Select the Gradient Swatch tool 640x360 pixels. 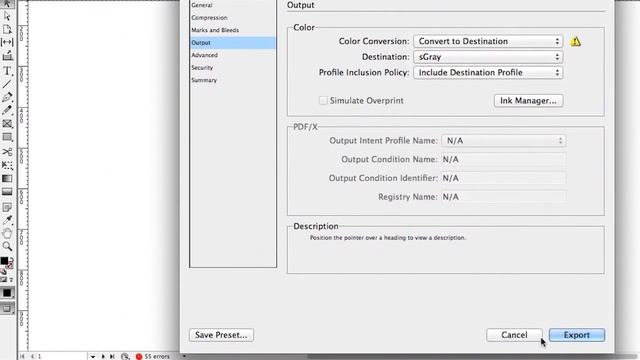(7, 179)
